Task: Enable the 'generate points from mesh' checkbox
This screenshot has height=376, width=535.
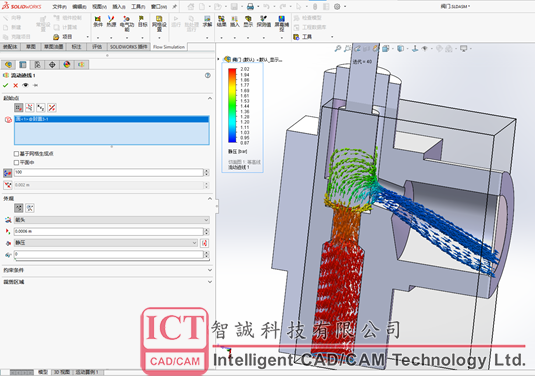Action: click(x=16, y=154)
